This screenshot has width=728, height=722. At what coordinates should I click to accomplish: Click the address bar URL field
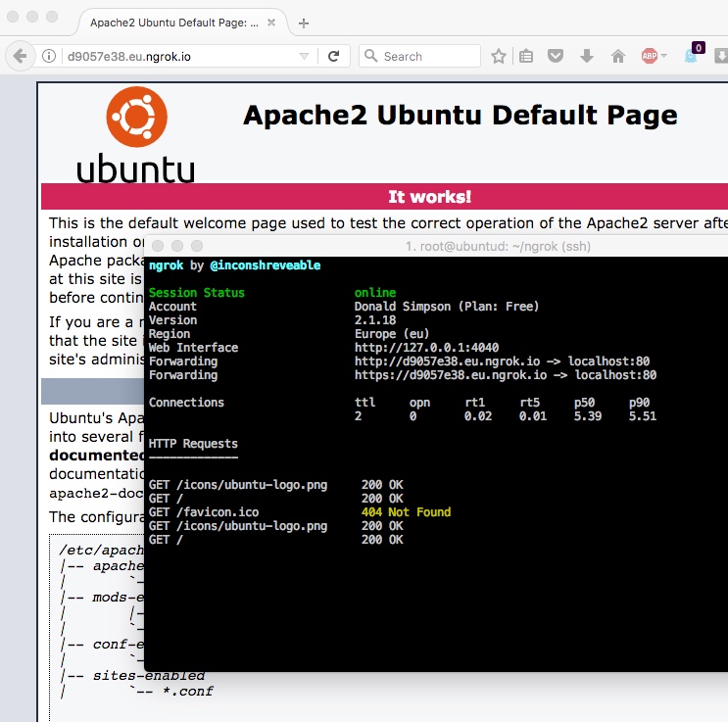tap(176, 57)
